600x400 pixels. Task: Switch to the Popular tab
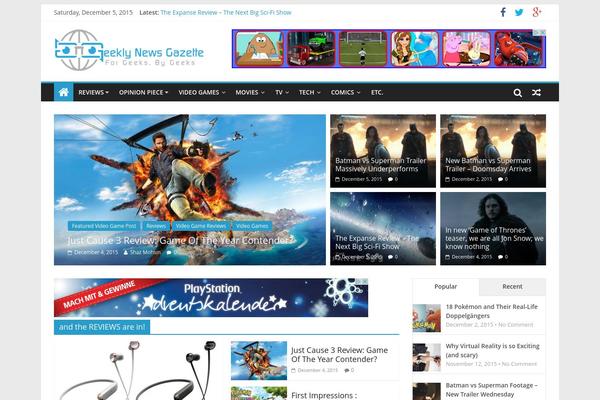(445, 287)
